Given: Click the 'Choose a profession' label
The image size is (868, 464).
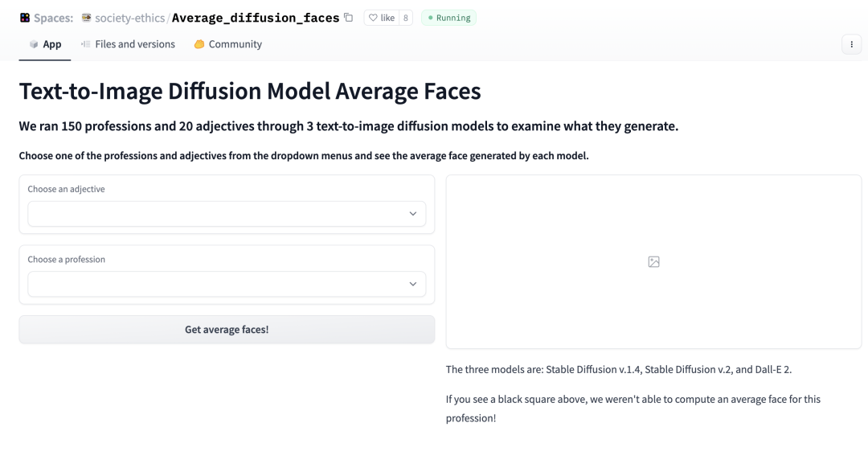Looking at the screenshot, I should (67, 259).
